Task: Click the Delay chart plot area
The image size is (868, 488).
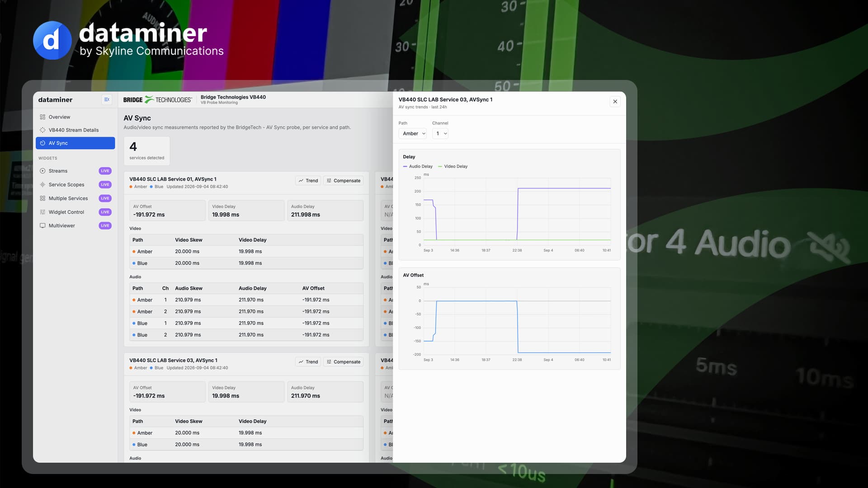Action: point(517,211)
